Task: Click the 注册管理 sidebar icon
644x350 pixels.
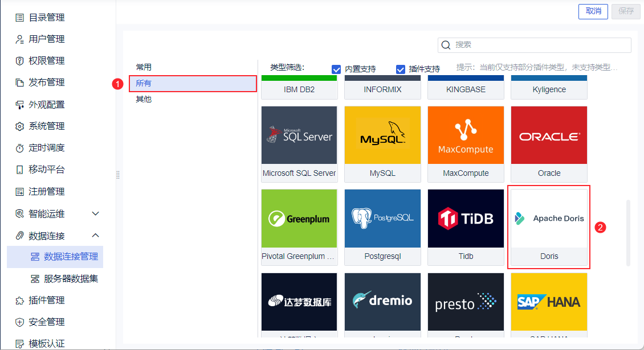Action: pos(19,192)
